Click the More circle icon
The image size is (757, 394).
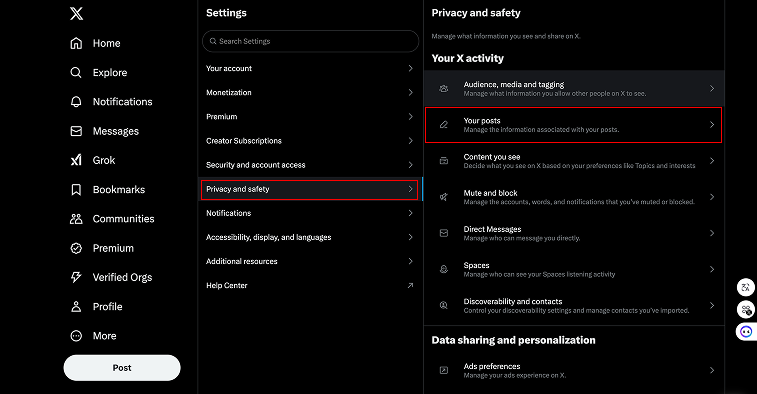coord(76,336)
